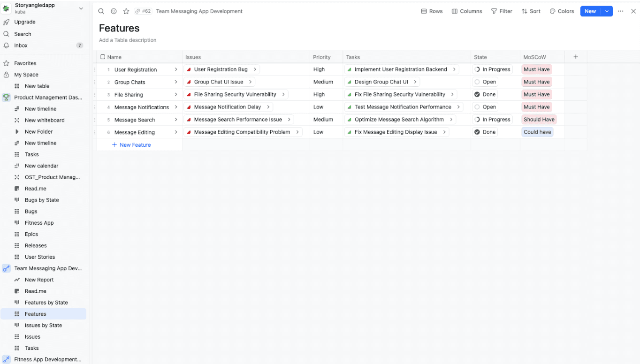
Task: Toggle the select-all checkbox in the Name header
Action: pyautogui.click(x=103, y=56)
